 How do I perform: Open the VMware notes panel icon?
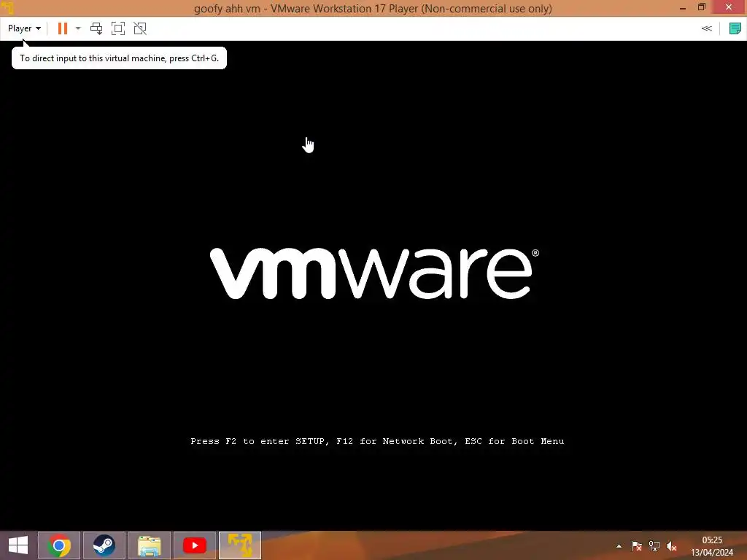tap(735, 28)
